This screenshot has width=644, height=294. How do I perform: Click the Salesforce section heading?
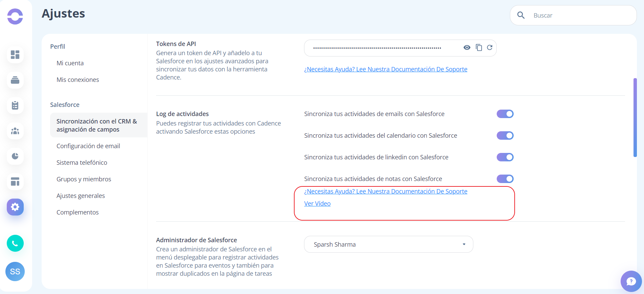65,105
